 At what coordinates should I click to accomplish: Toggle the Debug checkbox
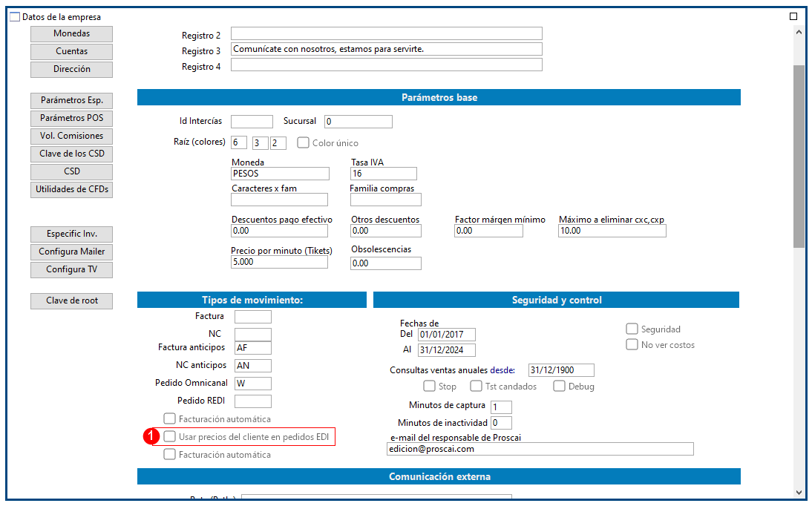pyautogui.click(x=560, y=386)
